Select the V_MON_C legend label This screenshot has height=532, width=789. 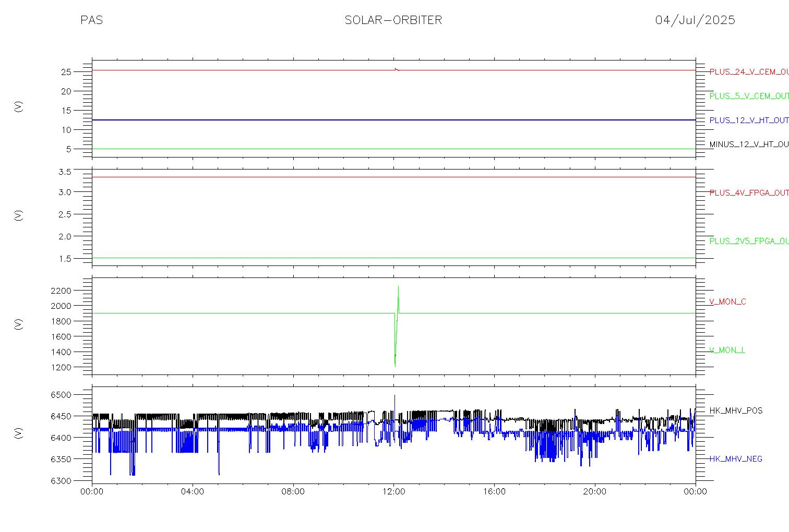pyautogui.click(x=727, y=301)
